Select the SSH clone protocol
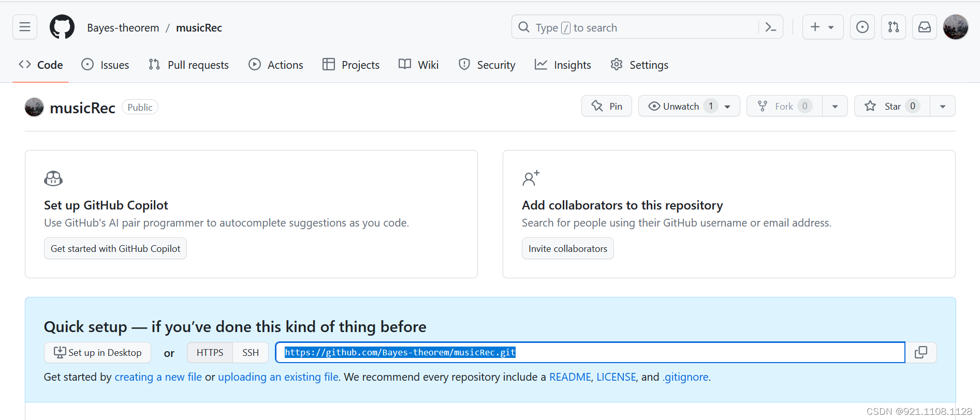Image resolution: width=980 pixels, height=420 pixels. coord(251,352)
